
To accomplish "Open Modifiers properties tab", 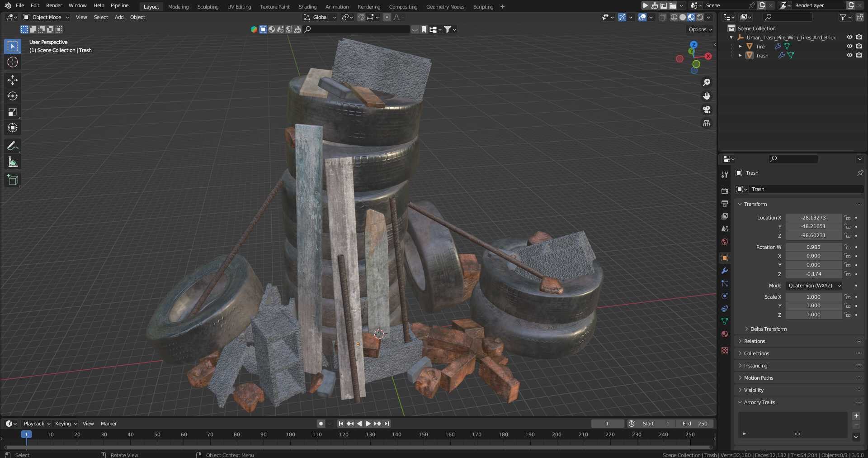I will [725, 271].
